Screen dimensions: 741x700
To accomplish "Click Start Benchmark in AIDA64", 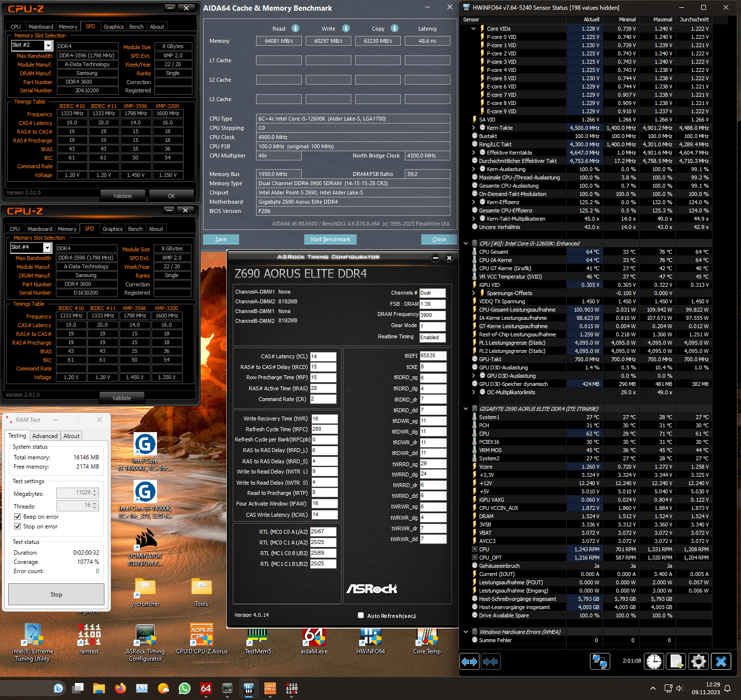I will point(330,239).
